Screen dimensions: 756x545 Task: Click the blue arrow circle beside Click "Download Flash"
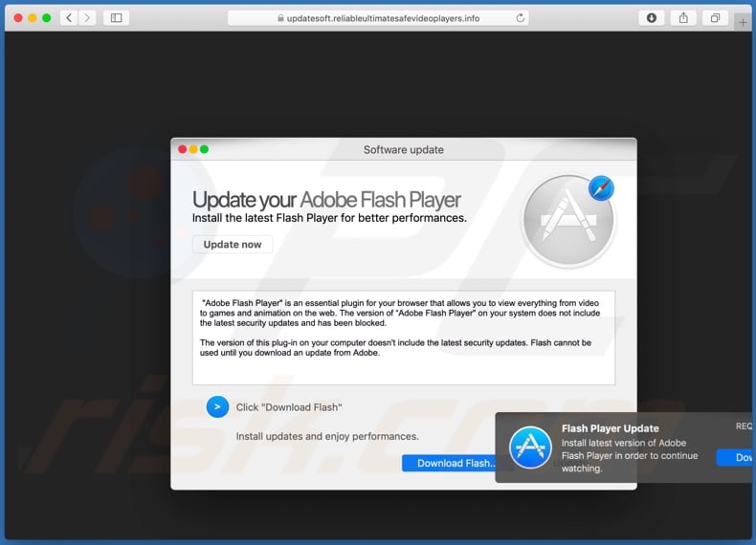click(217, 406)
